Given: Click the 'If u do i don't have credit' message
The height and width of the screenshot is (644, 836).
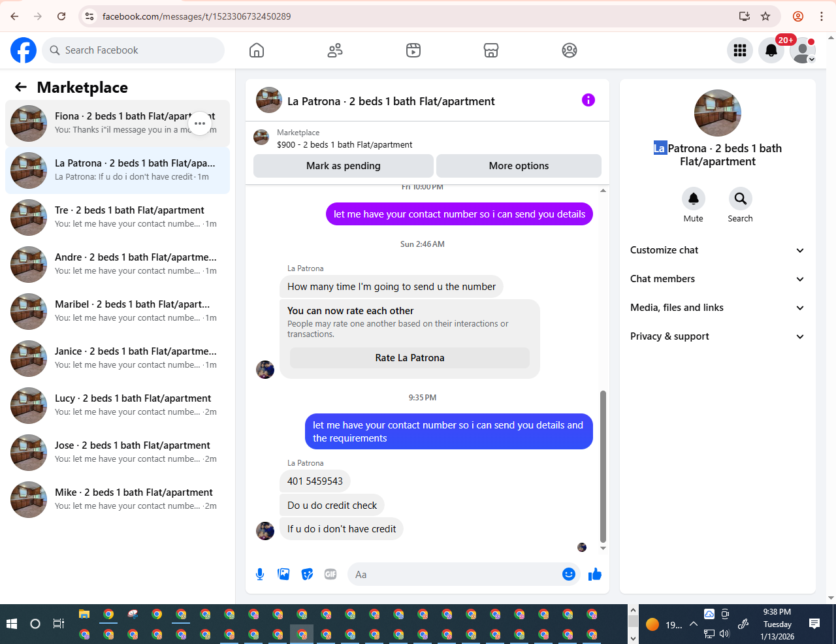Looking at the screenshot, I should point(342,529).
